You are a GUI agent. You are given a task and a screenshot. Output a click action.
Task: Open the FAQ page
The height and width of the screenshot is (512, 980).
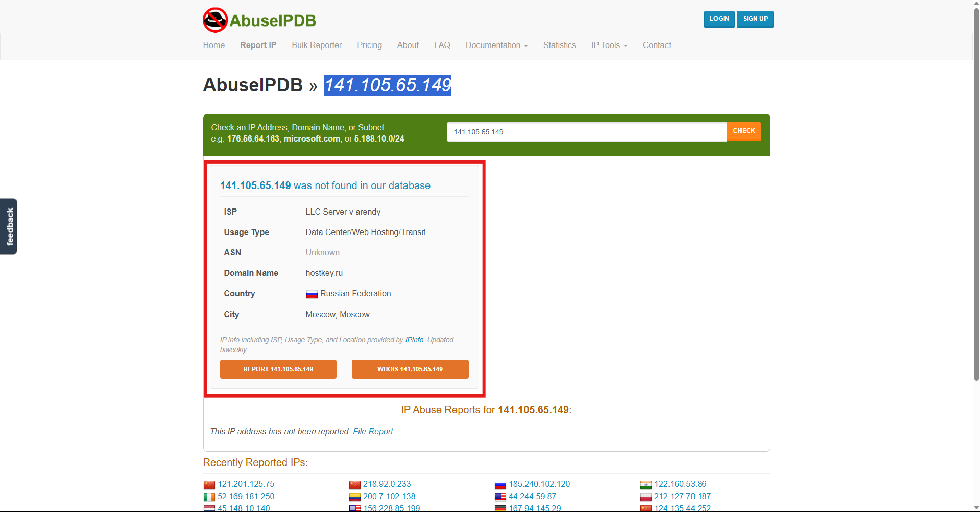point(442,45)
